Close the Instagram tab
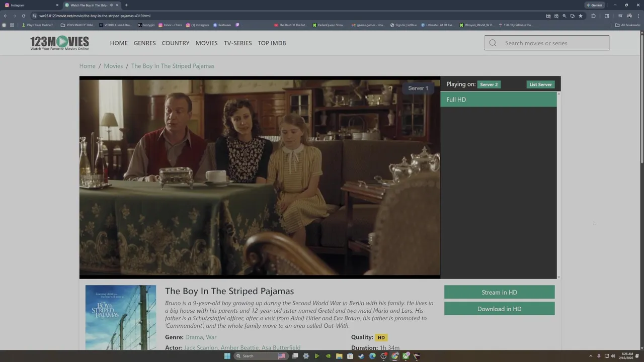 tap(57, 5)
